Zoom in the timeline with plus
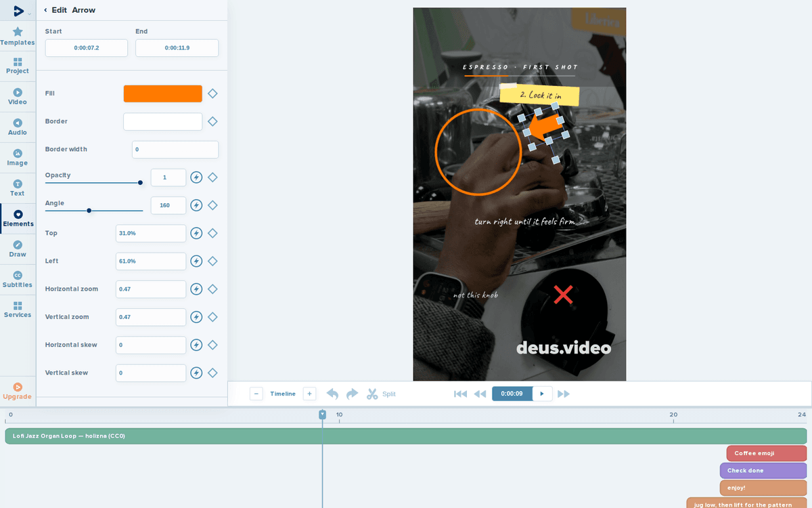The image size is (812, 508). [x=309, y=394]
